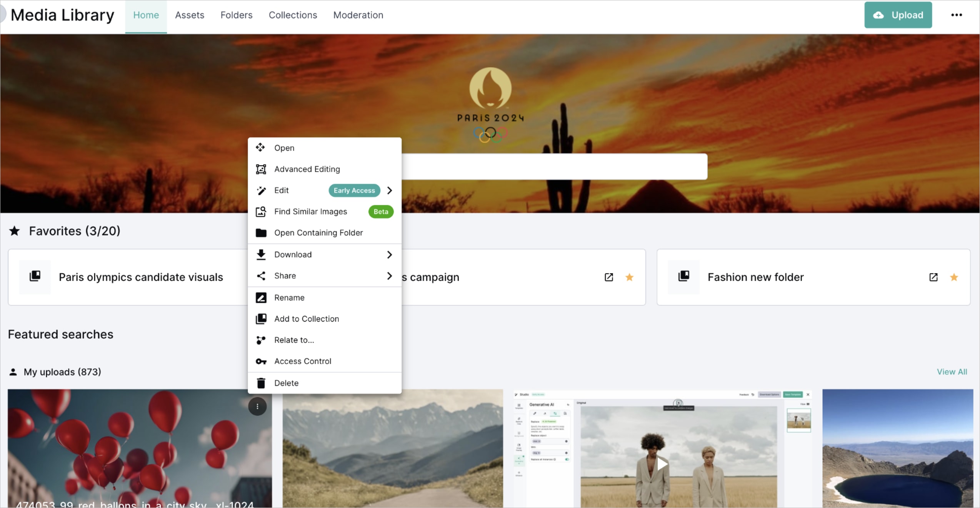Click the Featured searches heading

(61, 334)
